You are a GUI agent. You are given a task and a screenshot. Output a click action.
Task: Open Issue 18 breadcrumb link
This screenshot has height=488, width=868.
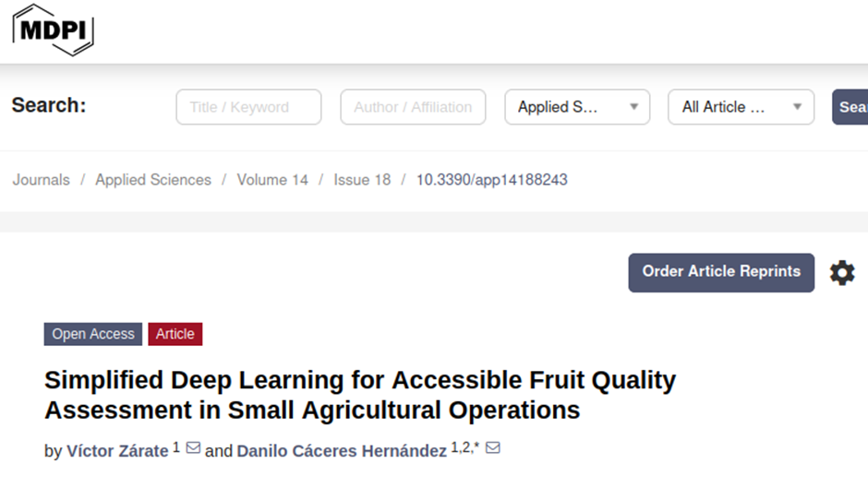(x=362, y=180)
